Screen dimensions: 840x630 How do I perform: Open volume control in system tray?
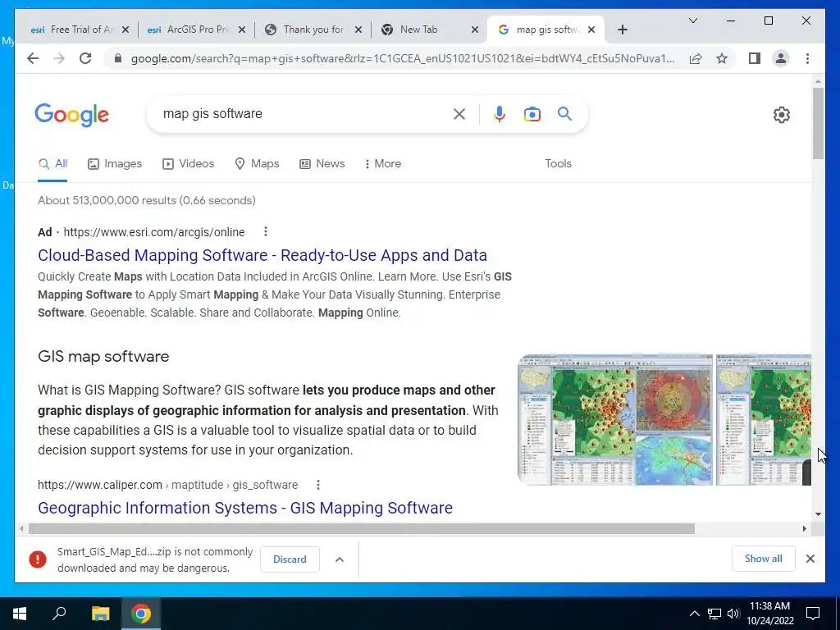tap(733, 614)
